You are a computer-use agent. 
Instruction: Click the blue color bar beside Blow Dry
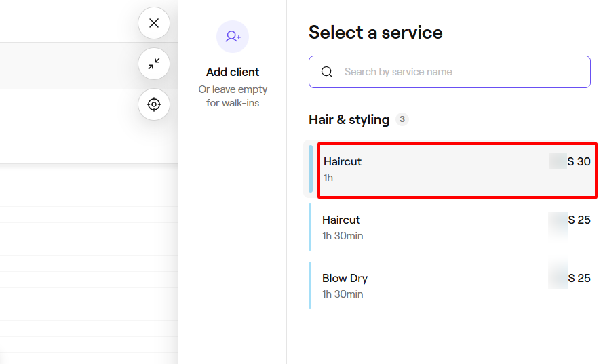[x=310, y=285]
